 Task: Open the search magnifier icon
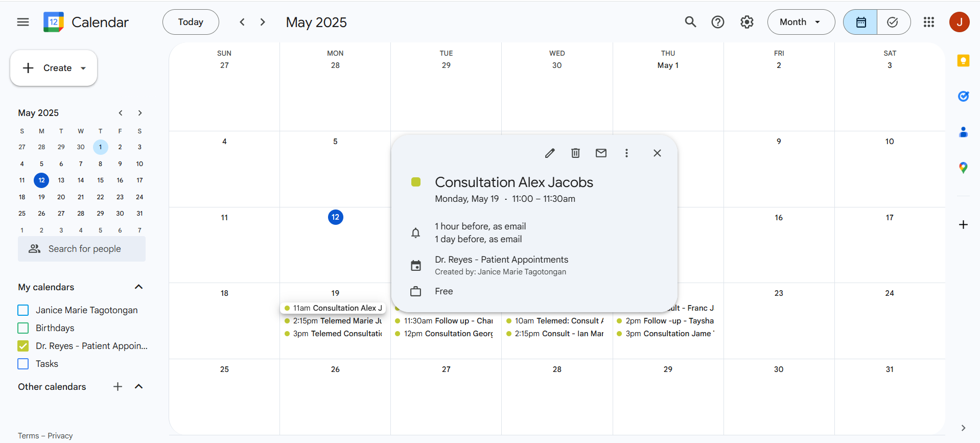pos(690,22)
